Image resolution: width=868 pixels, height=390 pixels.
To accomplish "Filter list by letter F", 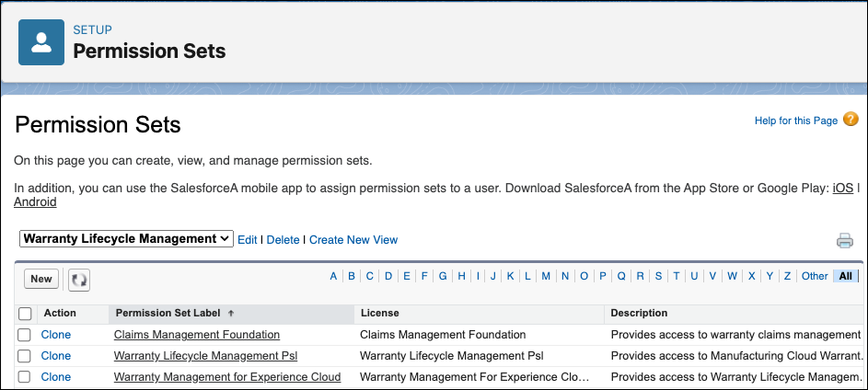I will pyautogui.click(x=424, y=276).
